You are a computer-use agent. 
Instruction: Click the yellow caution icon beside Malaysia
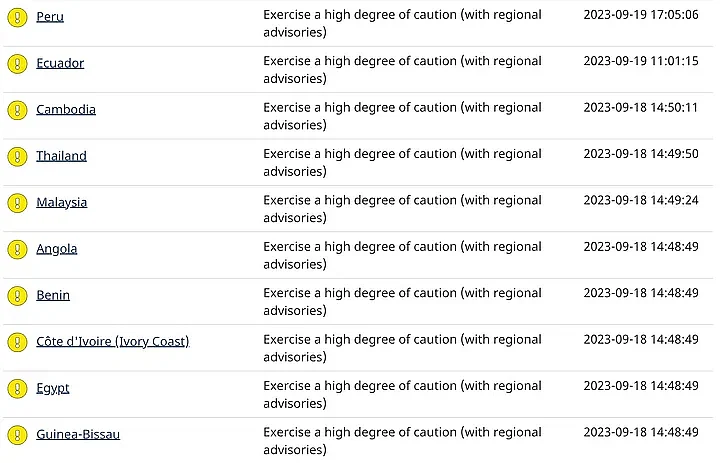[17, 203]
